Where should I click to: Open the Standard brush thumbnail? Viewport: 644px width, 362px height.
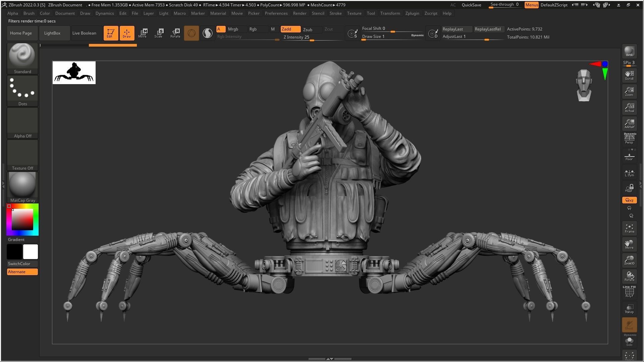pyautogui.click(x=22, y=58)
